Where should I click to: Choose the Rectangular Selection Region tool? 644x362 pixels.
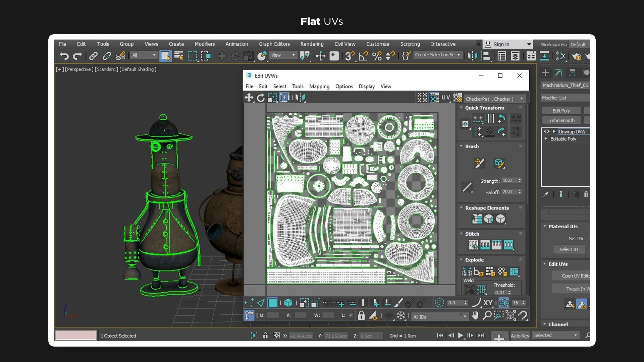click(192, 56)
